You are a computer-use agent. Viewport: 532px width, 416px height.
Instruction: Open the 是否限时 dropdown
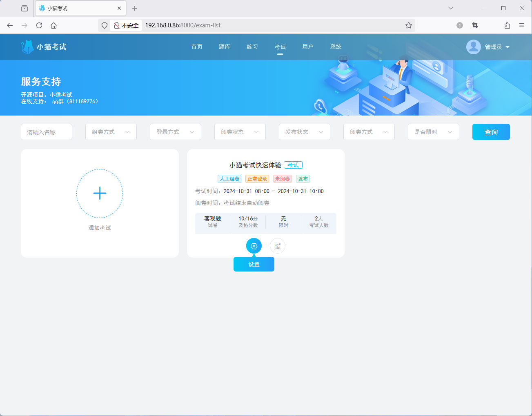(433, 131)
